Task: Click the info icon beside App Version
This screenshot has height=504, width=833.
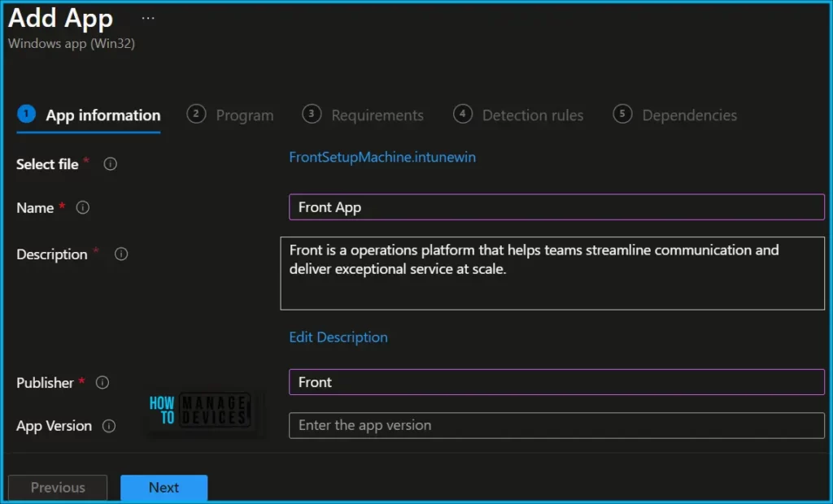Action: [108, 426]
